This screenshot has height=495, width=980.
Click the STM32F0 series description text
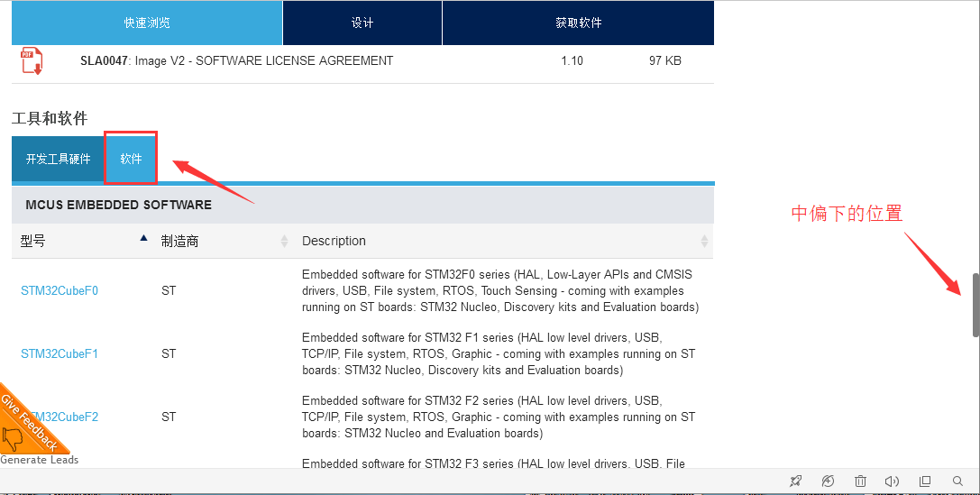(500, 290)
